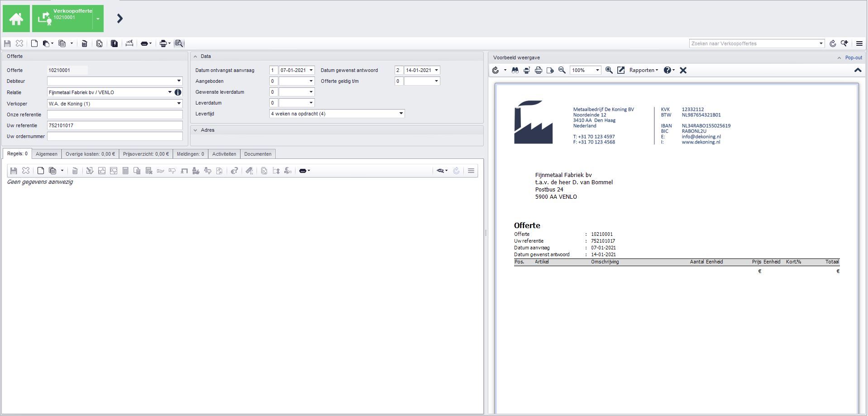Toggle the print preview magnifier icon

pos(179,43)
